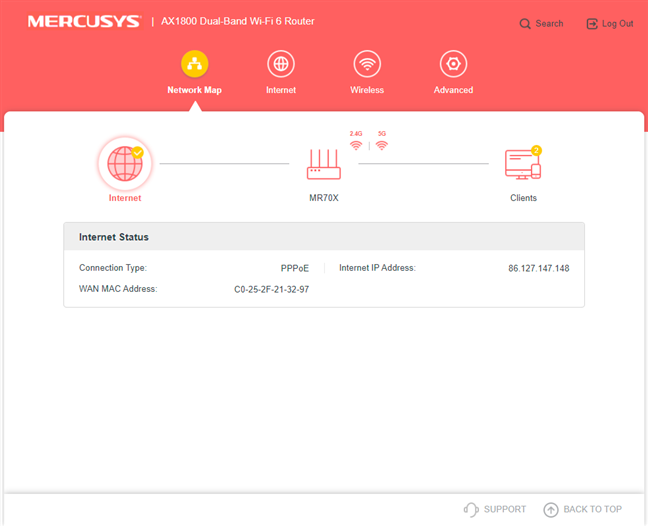Click the MAC address C0-25-2F-21-32-97
The height and width of the screenshot is (526, 648).
[x=272, y=290]
